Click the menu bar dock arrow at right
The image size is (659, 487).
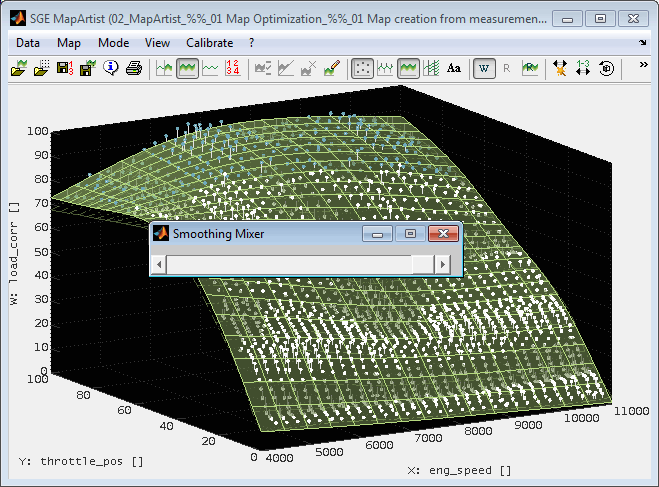(643, 43)
